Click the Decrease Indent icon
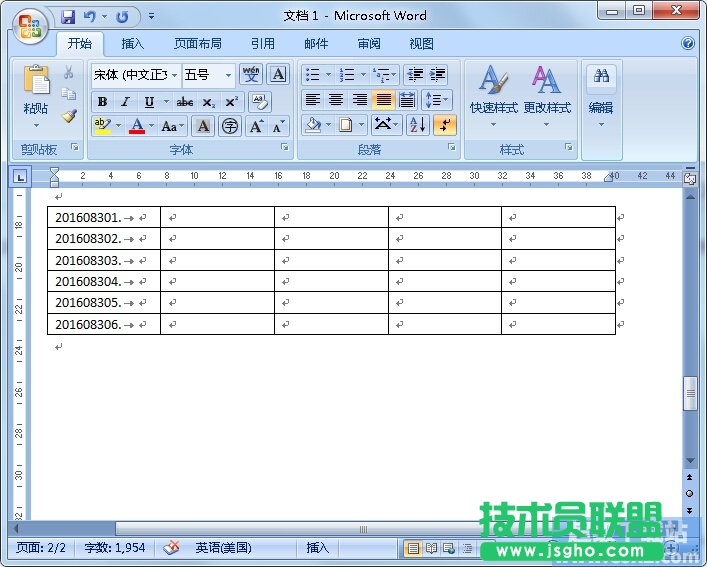The height and width of the screenshot is (567, 707). pos(414,75)
